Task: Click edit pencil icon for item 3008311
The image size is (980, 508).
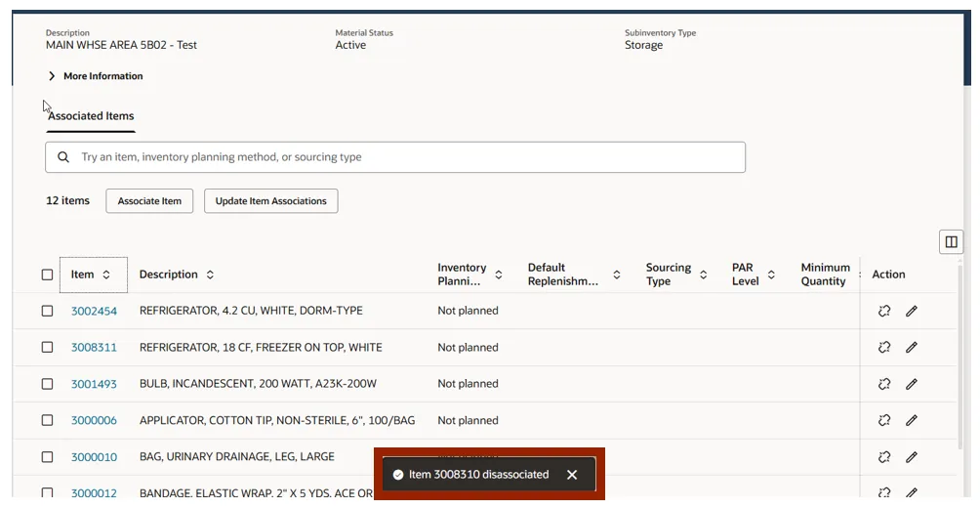Action: coord(912,347)
